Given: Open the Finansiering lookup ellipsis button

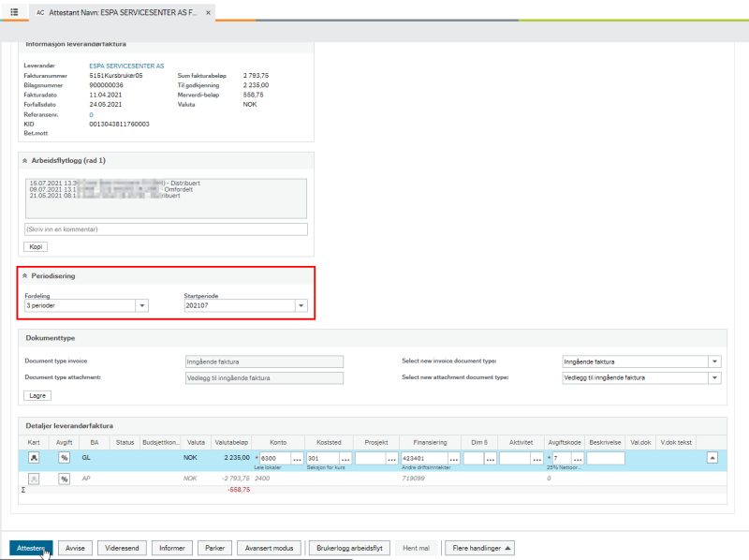Looking at the screenshot, I should [454, 459].
